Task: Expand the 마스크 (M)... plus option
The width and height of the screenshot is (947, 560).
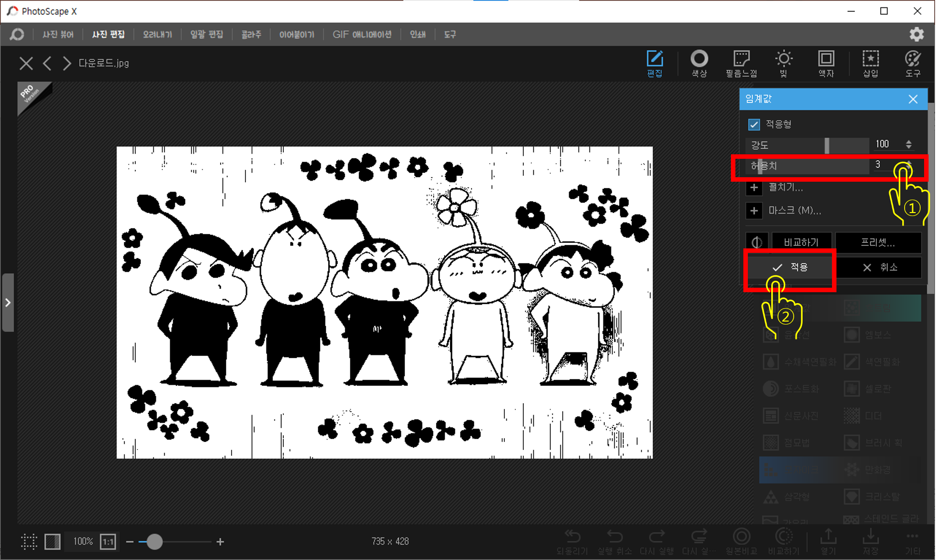Action: click(754, 211)
